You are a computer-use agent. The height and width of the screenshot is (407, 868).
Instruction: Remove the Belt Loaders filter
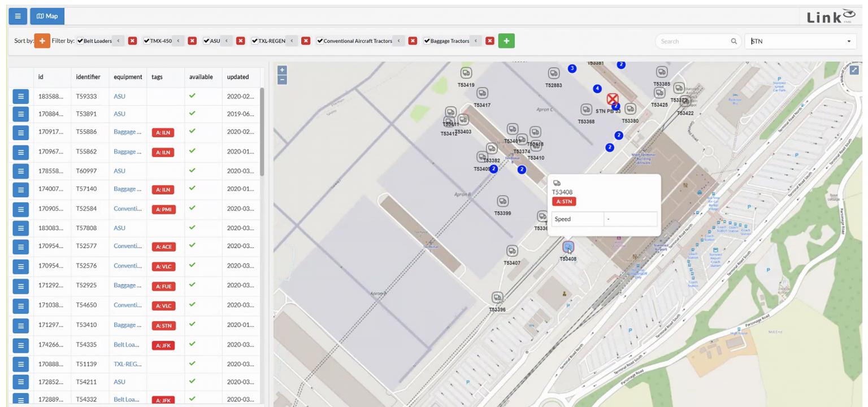132,41
